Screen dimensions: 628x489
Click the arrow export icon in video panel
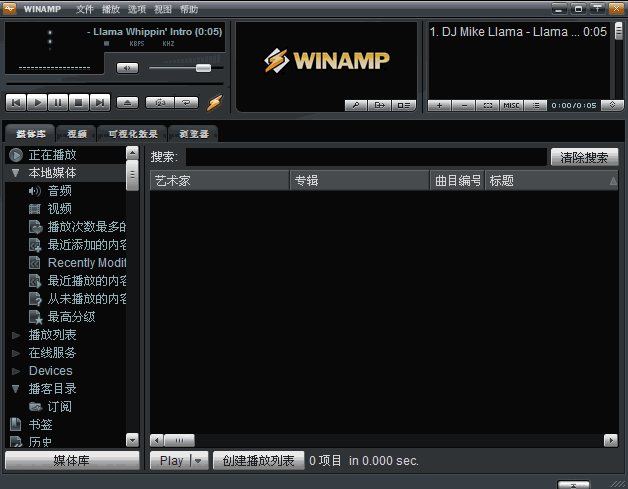pyautogui.click(x=379, y=105)
